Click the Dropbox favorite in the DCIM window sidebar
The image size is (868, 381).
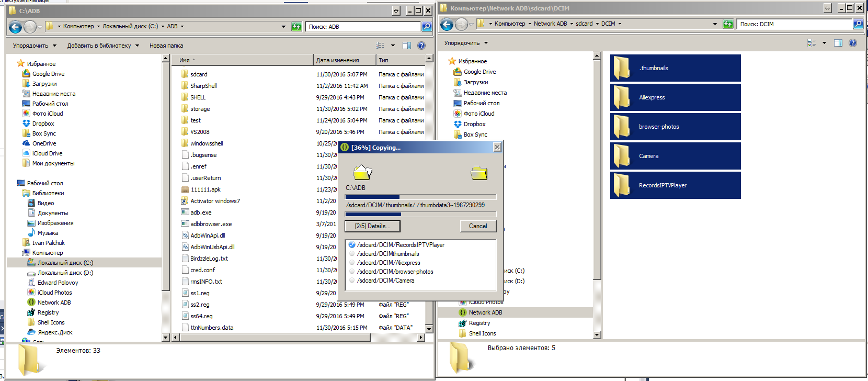click(x=474, y=124)
